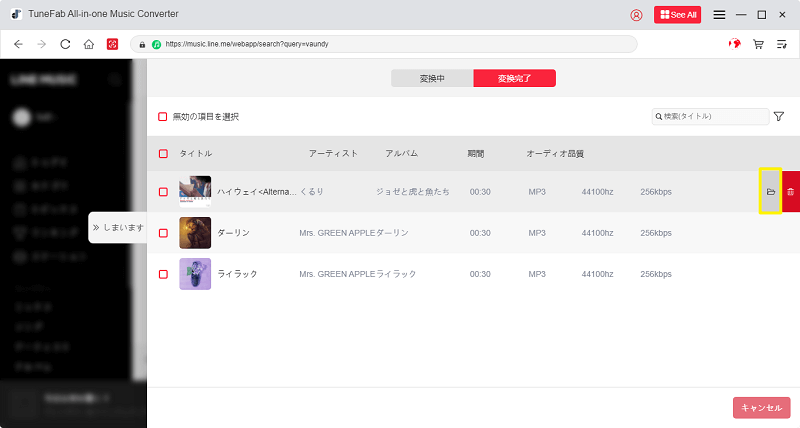The width and height of the screenshot is (800, 428).
Task: Click the くるり artist name
Action: click(x=312, y=192)
